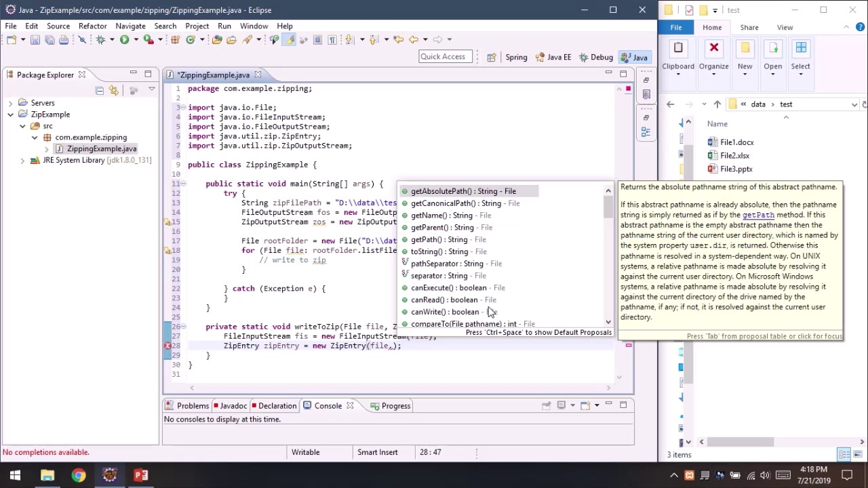The width and height of the screenshot is (868, 488).
Task: Click the Task List trim icon
Action: 646,94
